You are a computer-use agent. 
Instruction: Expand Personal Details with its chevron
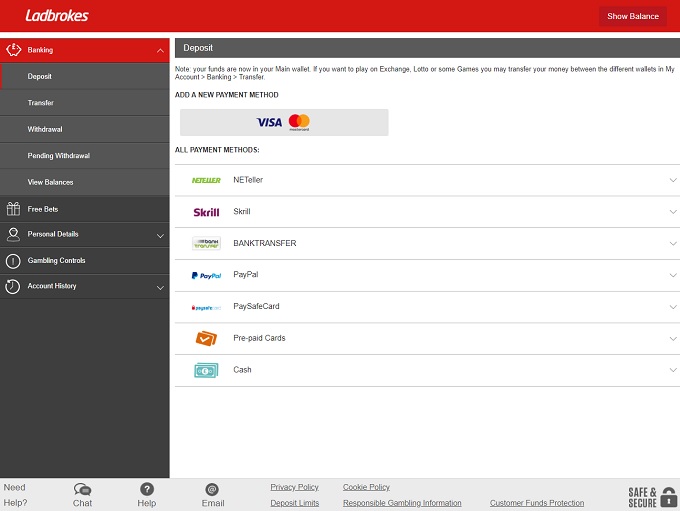[x=160, y=236]
